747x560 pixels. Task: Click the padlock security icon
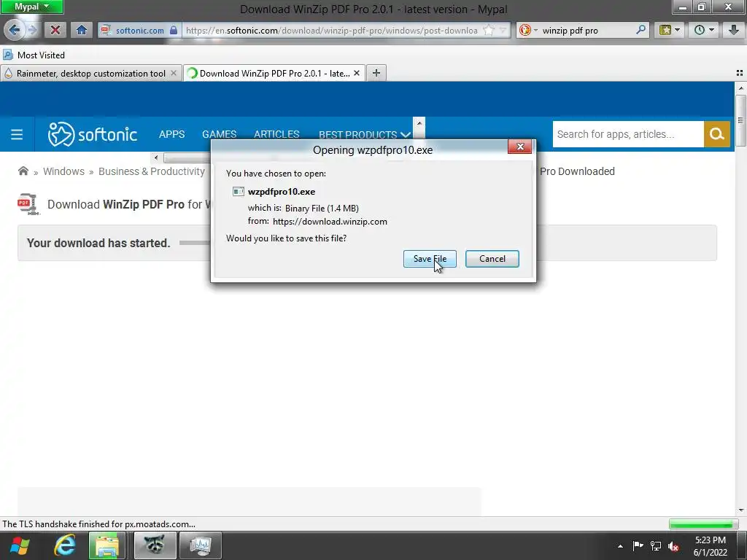point(174,31)
